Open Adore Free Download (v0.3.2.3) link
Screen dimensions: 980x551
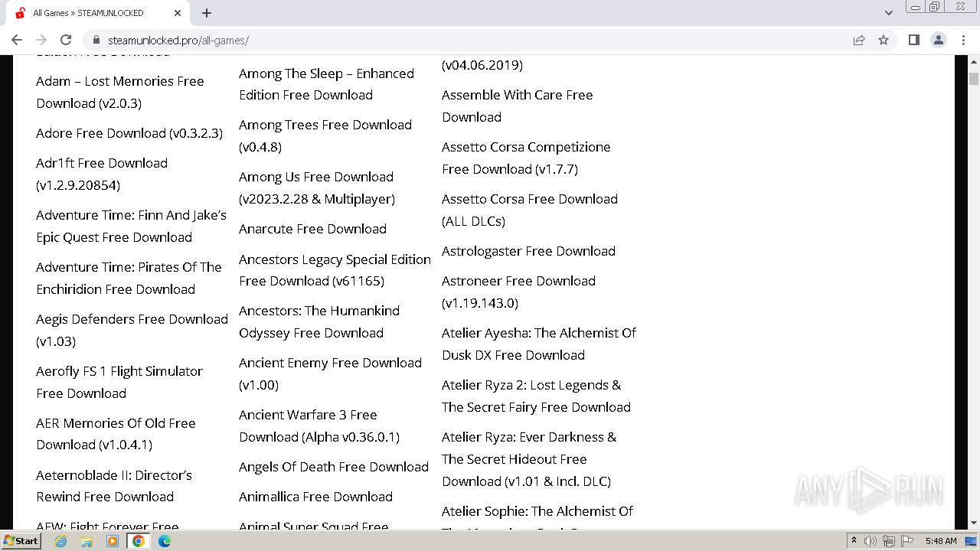[x=129, y=133]
